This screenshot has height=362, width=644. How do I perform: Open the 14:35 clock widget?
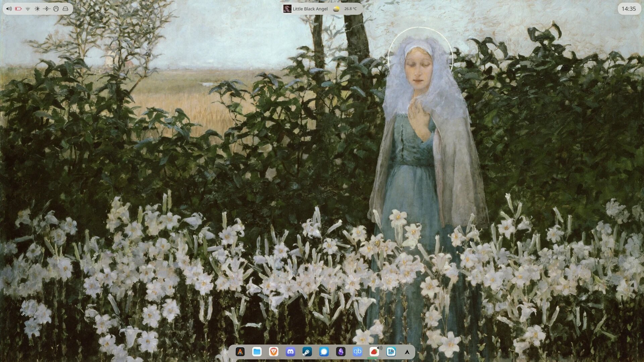pyautogui.click(x=629, y=9)
